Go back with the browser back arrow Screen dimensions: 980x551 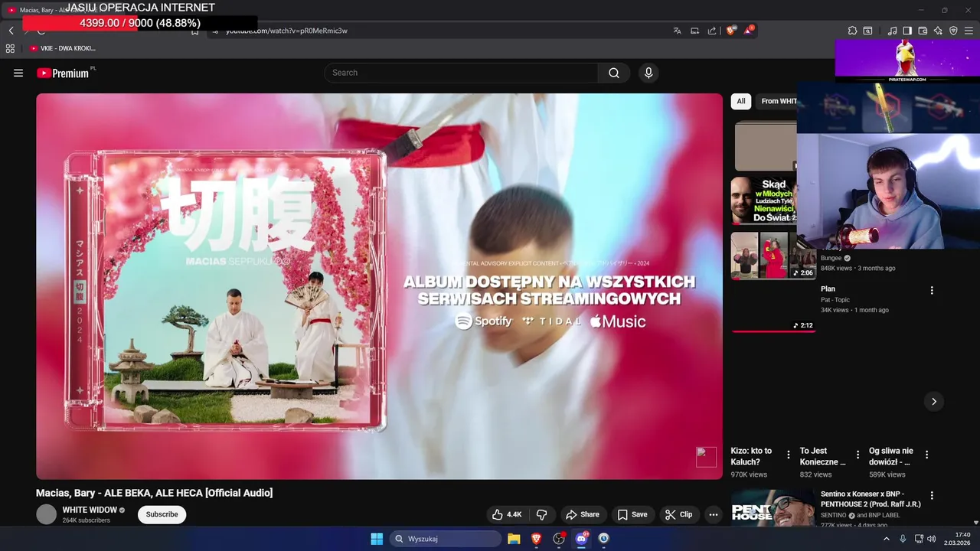[11, 31]
